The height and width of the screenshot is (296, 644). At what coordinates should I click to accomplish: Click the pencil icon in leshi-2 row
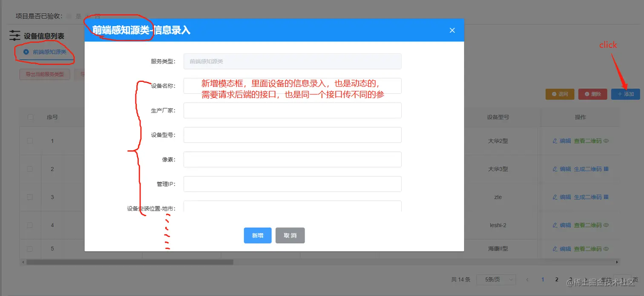[555, 225]
